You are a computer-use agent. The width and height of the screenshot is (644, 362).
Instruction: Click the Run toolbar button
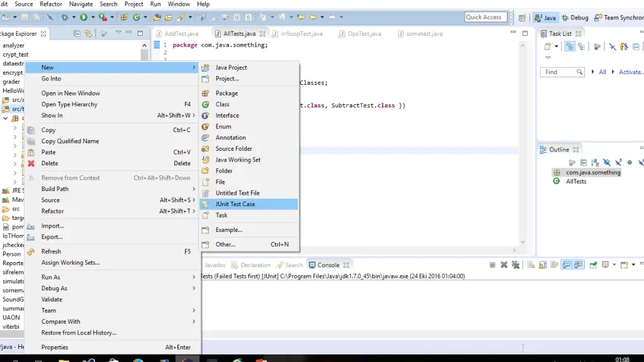click(84, 17)
